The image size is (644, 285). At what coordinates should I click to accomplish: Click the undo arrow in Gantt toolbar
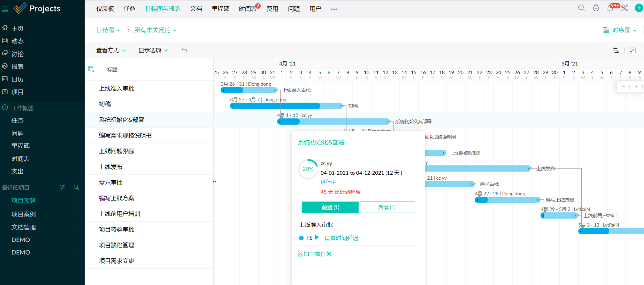(184, 50)
